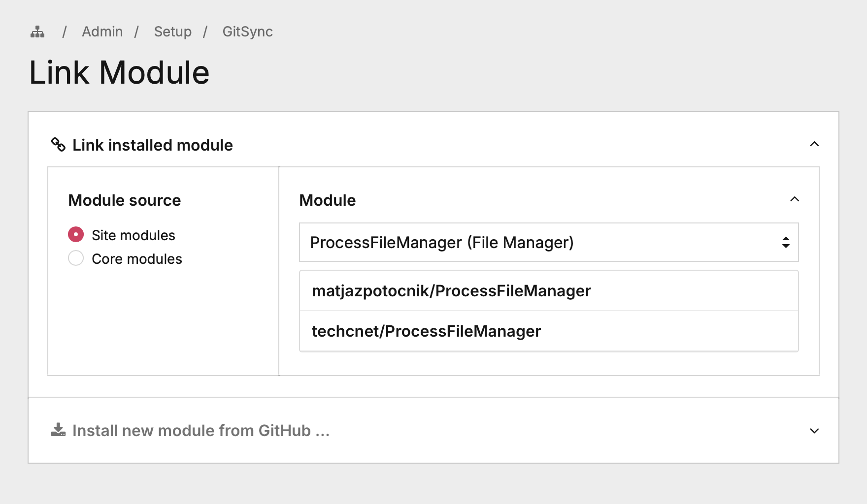Image resolution: width=867 pixels, height=504 pixels.
Task: Click the Core modules label text
Action: 136,259
